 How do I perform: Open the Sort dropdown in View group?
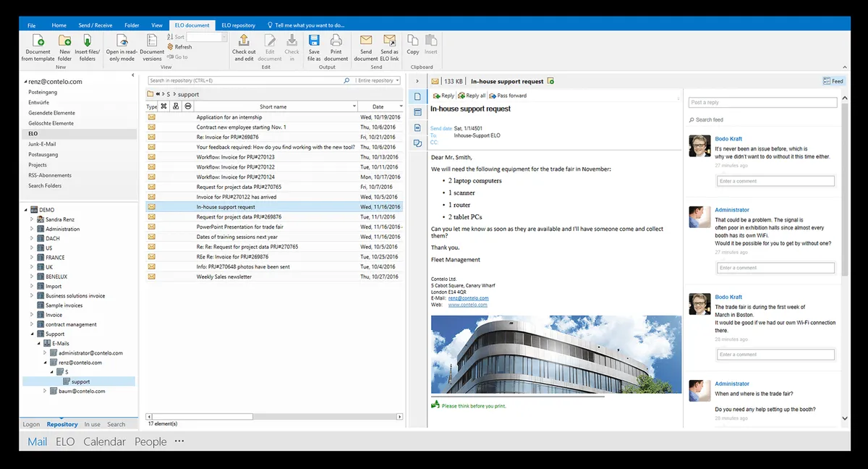click(224, 37)
